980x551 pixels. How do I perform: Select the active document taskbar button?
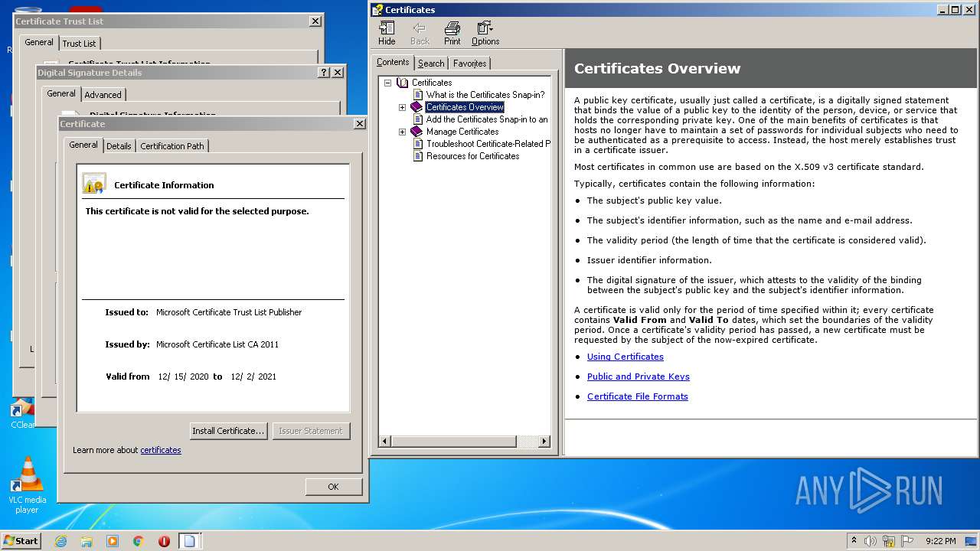(x=190, y=541)
